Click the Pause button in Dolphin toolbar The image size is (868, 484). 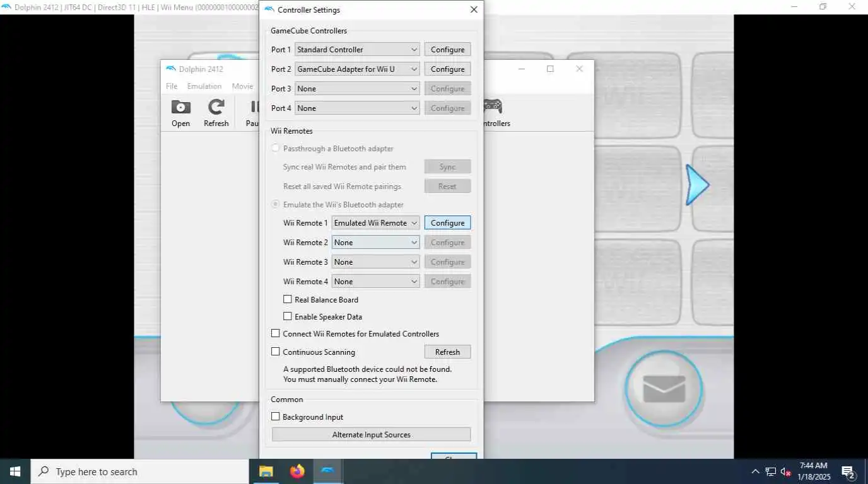253,113
